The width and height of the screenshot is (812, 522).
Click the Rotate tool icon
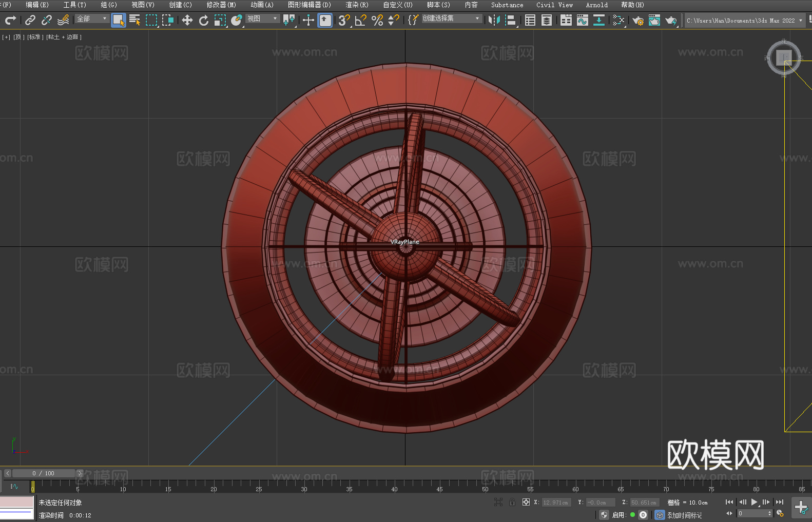pyautogui.click(x=204, y=20)
